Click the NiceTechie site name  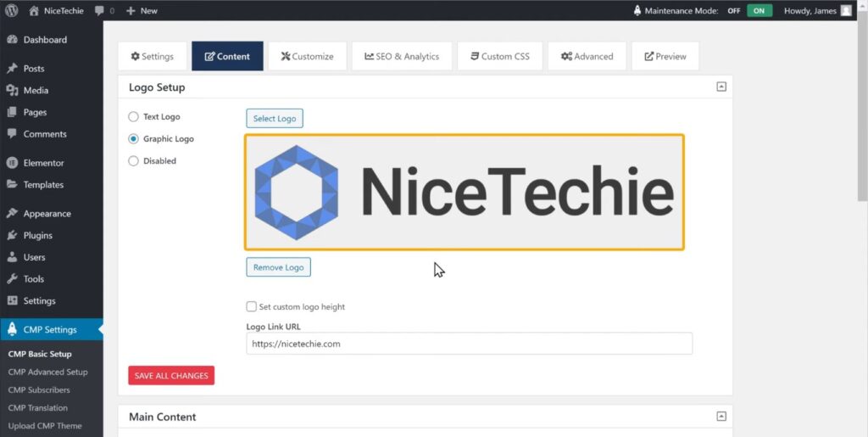(64, 10)
